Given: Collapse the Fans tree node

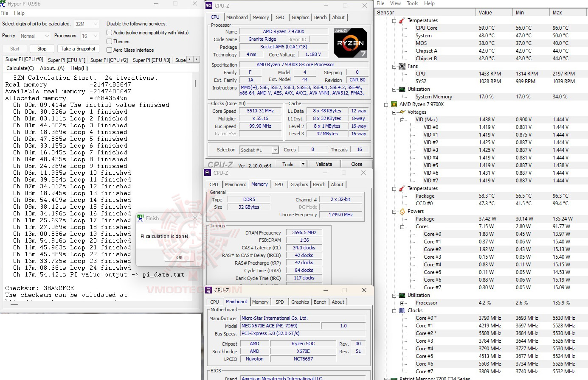Looking at the screenshot, I should (x=394, y=66).
